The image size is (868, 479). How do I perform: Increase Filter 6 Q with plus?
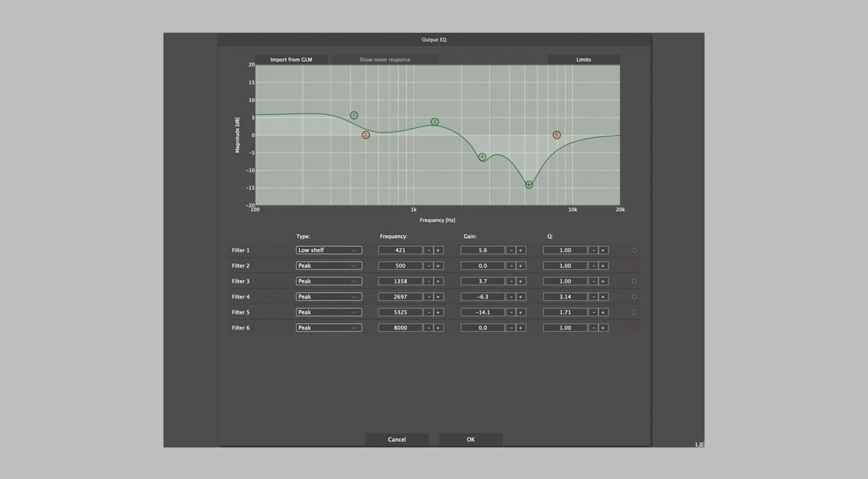tap(603, 327)
